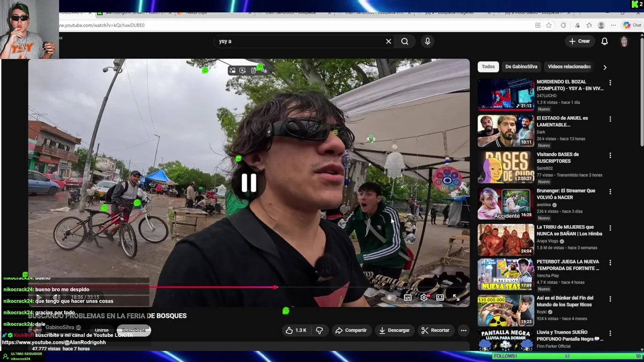Viewport: 644px width, 362px height.
Task: Like the video with thumbs up
Action: [296, 330]
